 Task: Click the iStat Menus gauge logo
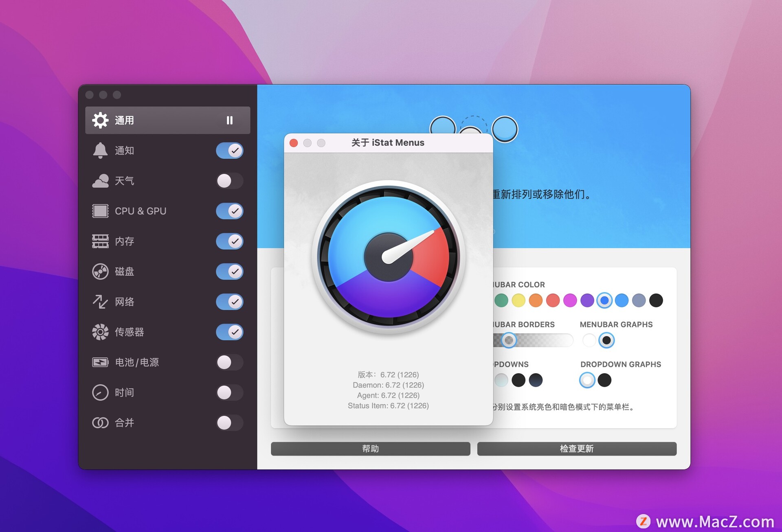389,257
